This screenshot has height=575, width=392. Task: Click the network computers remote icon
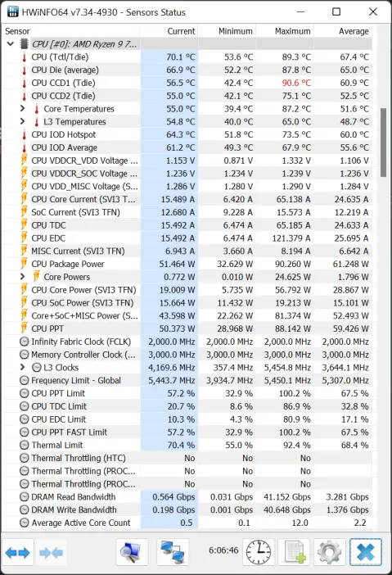(173, 552)
